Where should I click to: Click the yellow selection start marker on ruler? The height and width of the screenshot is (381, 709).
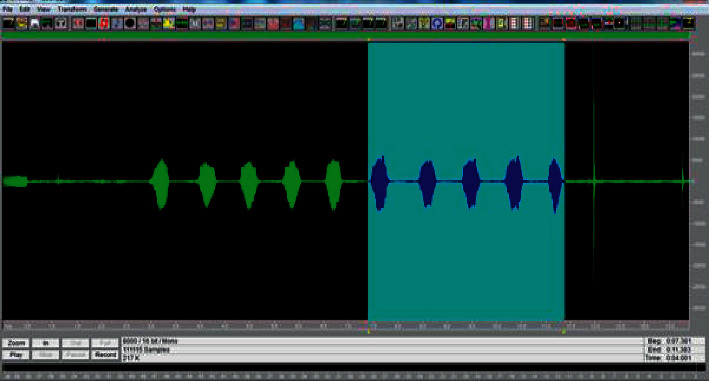coord(369,331)
